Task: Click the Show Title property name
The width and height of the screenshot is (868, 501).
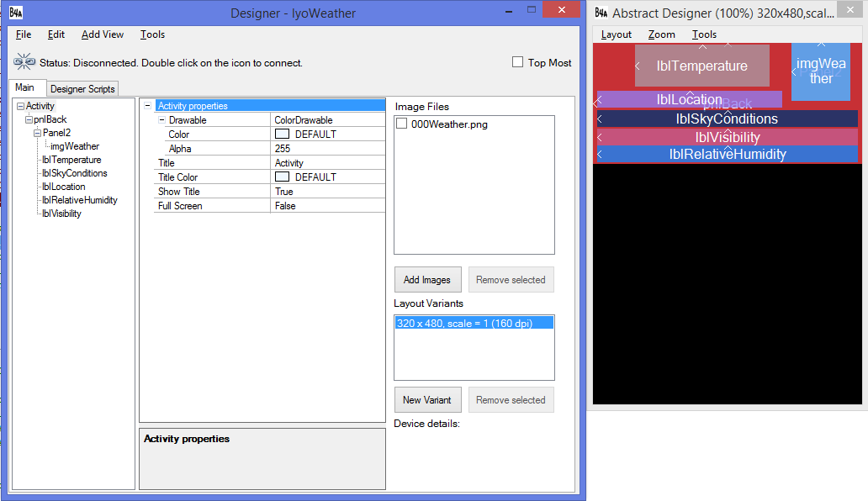Action: coord(179,192)
